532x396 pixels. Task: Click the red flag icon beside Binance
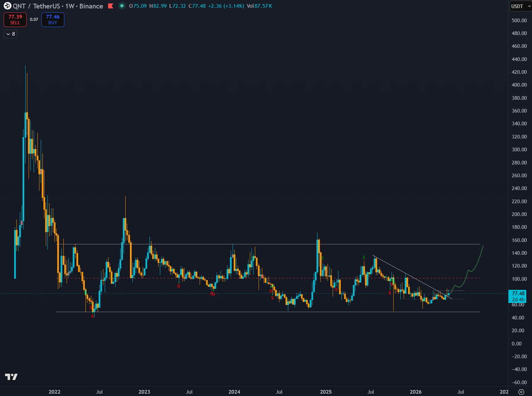click(110, 6)
